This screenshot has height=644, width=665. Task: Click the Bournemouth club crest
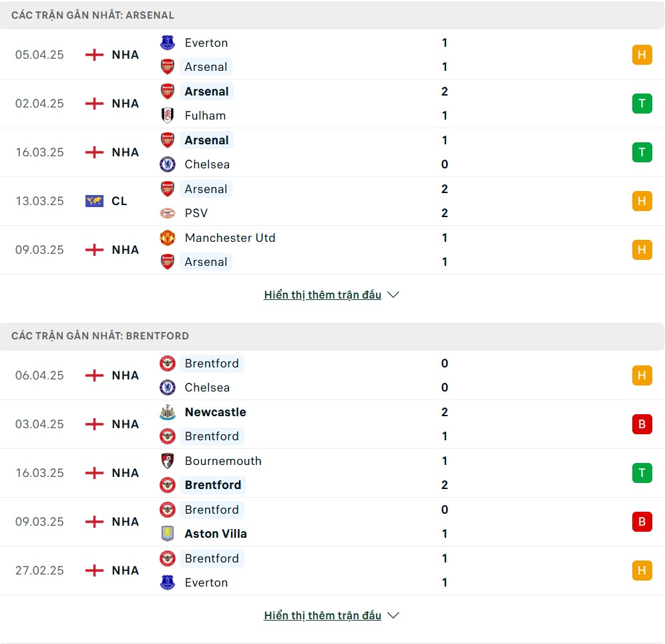tap(168, 461)
